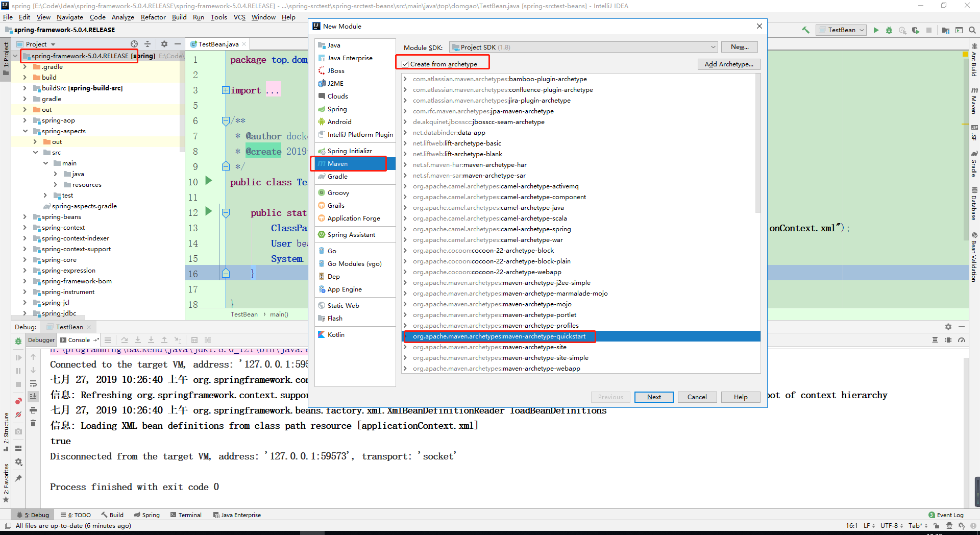This screenshot has width=980, height=535.
Task: Click Step Out in the debugger toolbar
Action: coord(164,340)
